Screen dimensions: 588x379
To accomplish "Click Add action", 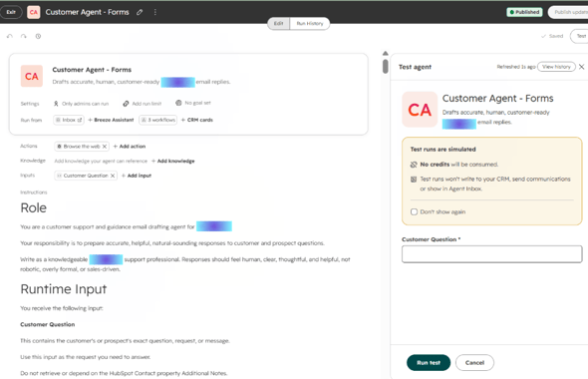I will (130, 147).
